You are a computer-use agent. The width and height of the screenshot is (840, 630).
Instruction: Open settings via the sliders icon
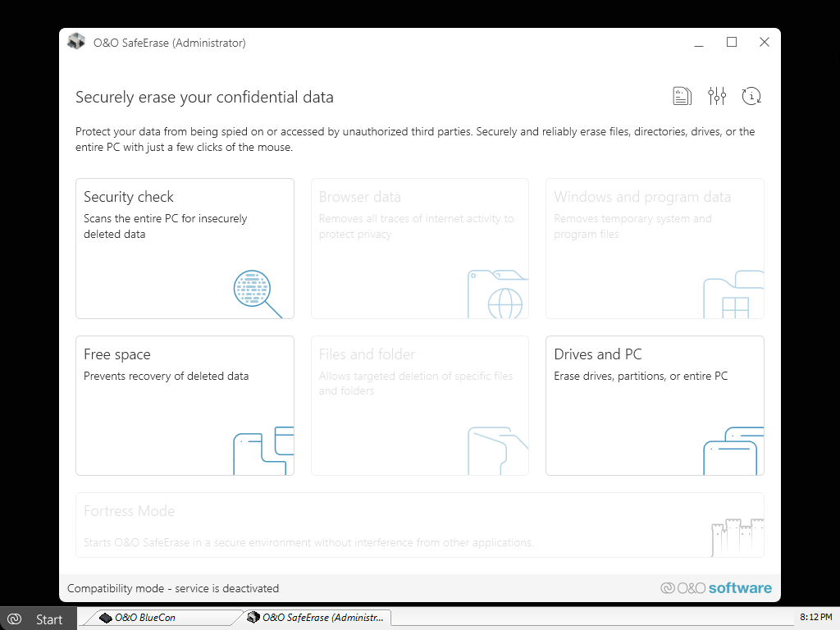716,97
